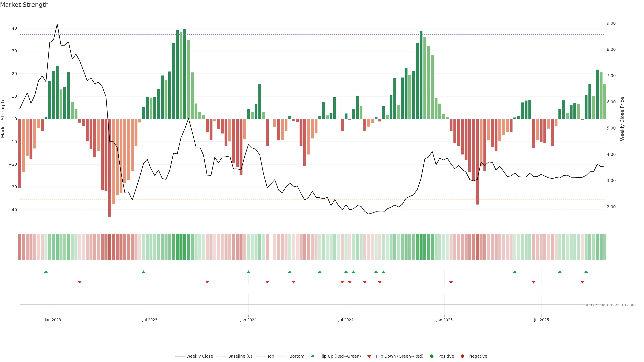Click the dark red Negative circle in legend
Viewport: 644px width, 362px height.
[462, 356]
